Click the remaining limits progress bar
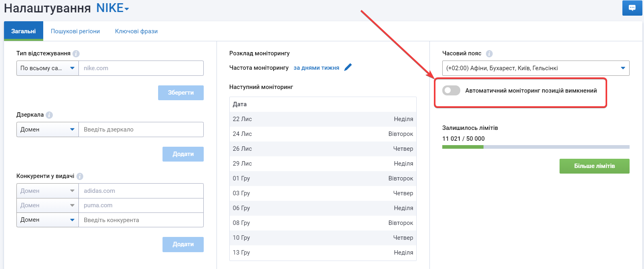The width and height of the screenshot is (644, 269). point(536,147)
